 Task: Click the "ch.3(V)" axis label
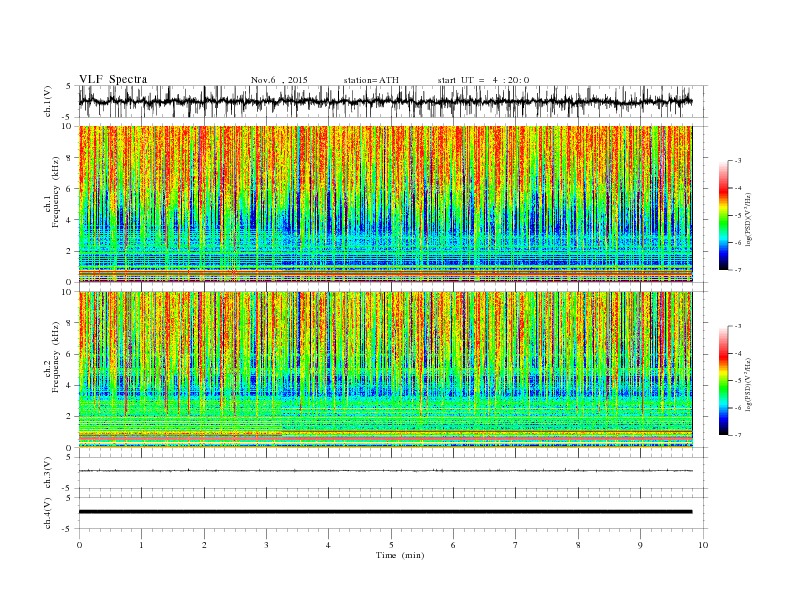click(48, 473)
